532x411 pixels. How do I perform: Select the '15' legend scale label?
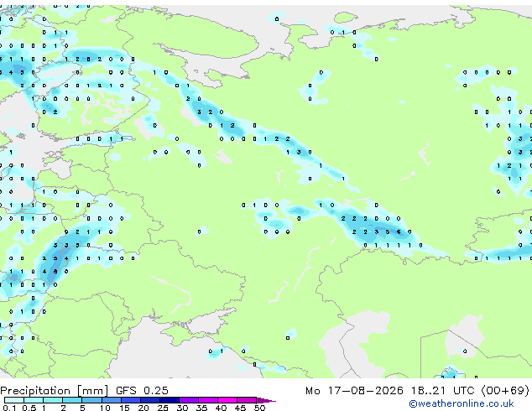point(124,408)
